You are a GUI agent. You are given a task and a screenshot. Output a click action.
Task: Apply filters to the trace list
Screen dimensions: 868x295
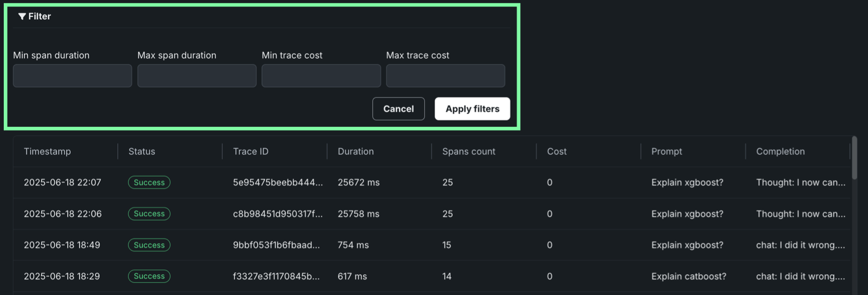click(472, 109)
